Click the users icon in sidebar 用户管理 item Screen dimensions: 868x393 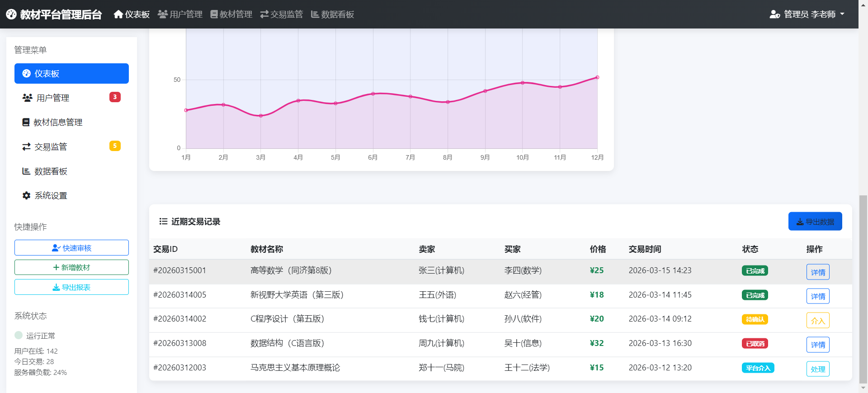pos(28,98)
